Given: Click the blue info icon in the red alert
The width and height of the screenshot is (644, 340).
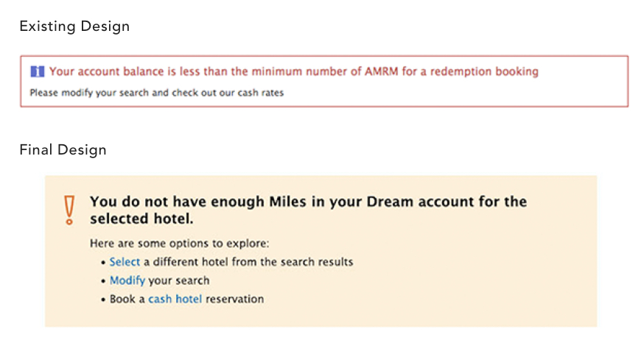Looking at the screenshot, I should pos(38,72).
